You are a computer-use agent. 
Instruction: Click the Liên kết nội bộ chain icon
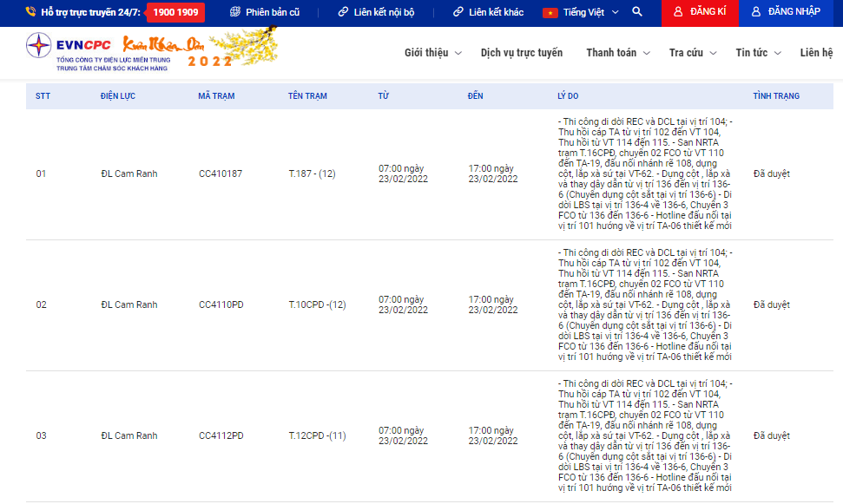(343, 12)
